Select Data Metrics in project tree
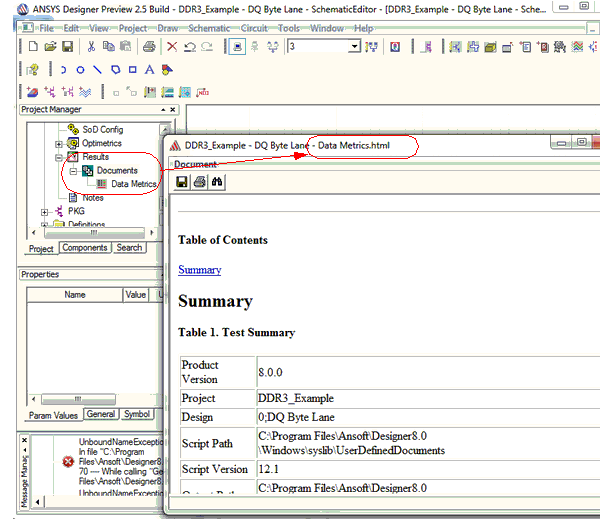The image size is (600, 527). click(132, 184)
